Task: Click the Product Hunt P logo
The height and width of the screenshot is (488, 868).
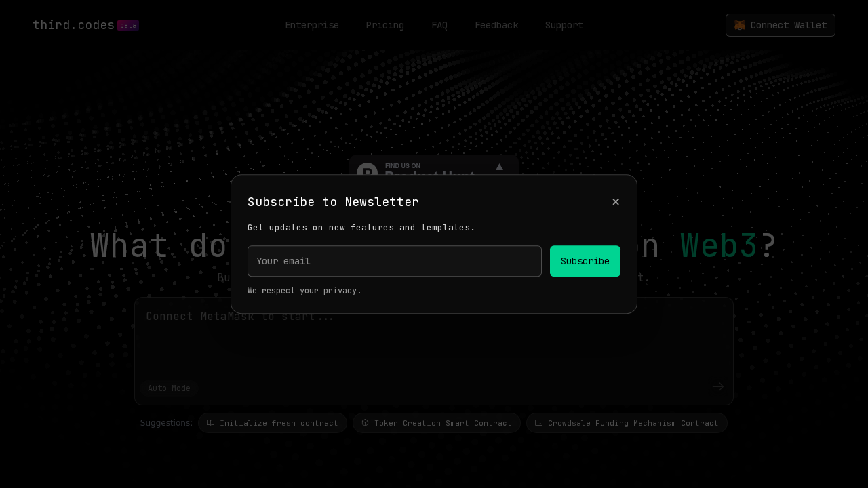Action: [x=368, y=172]
